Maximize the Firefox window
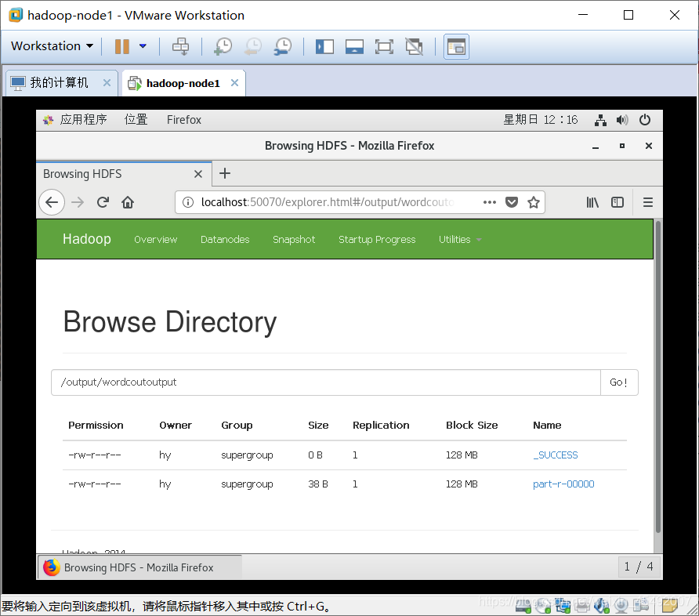The height and width of the screenshot is (616, 699). coord(622,146)
